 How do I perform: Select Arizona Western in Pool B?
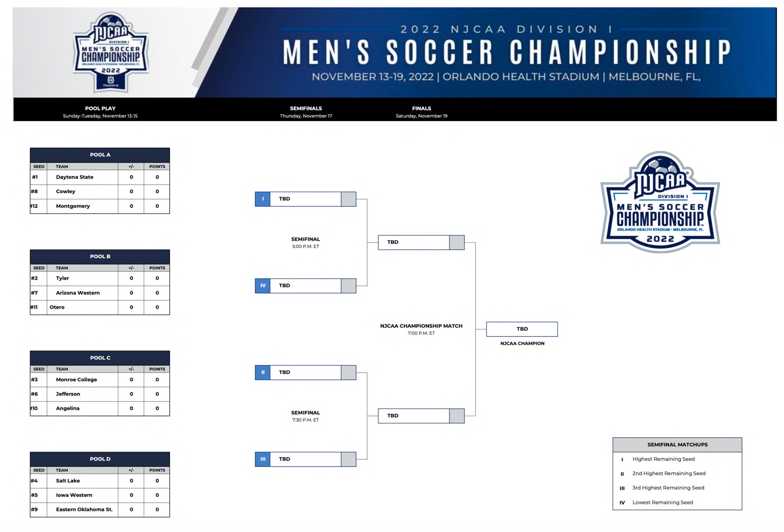78,293
